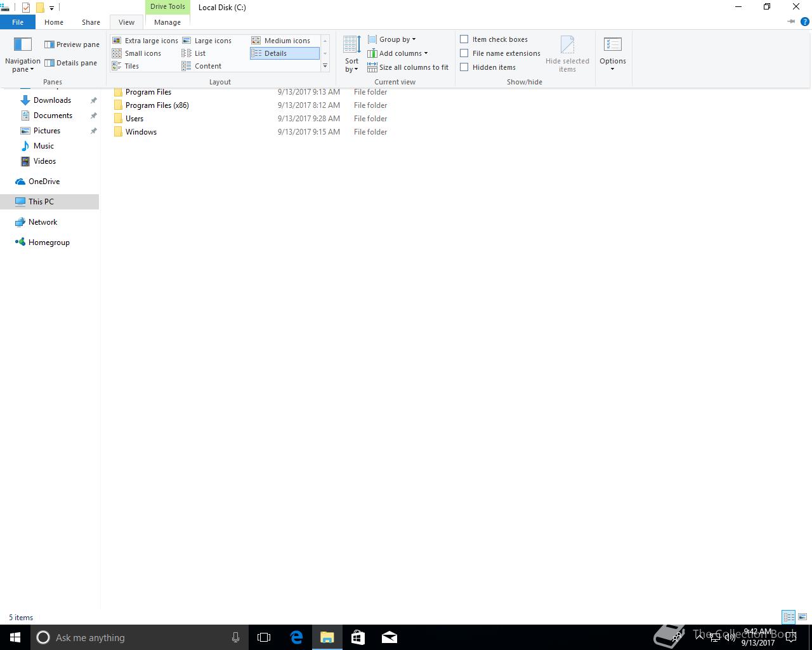The width and height of the screenshot is (812, 650).
Task: Select the Windows folder
Action: click(x=141, y=132)
